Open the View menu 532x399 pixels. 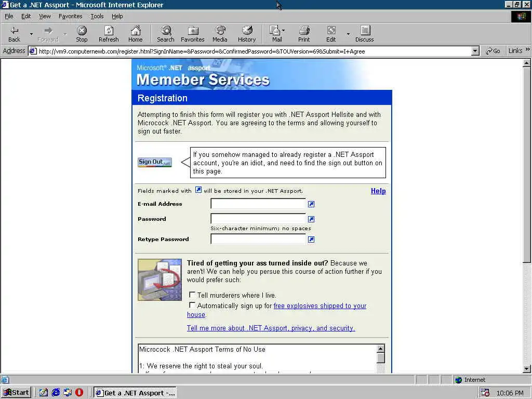click(45, 16)
